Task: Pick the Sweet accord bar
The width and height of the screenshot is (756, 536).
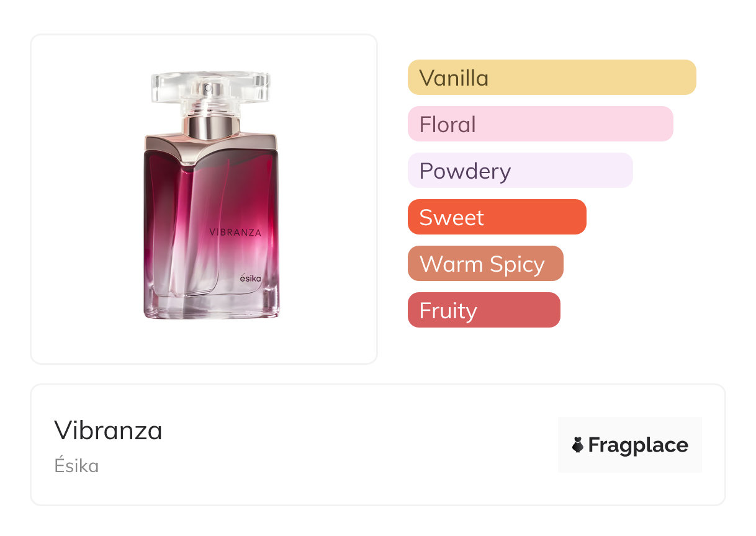Action: (x=497, y=217)
